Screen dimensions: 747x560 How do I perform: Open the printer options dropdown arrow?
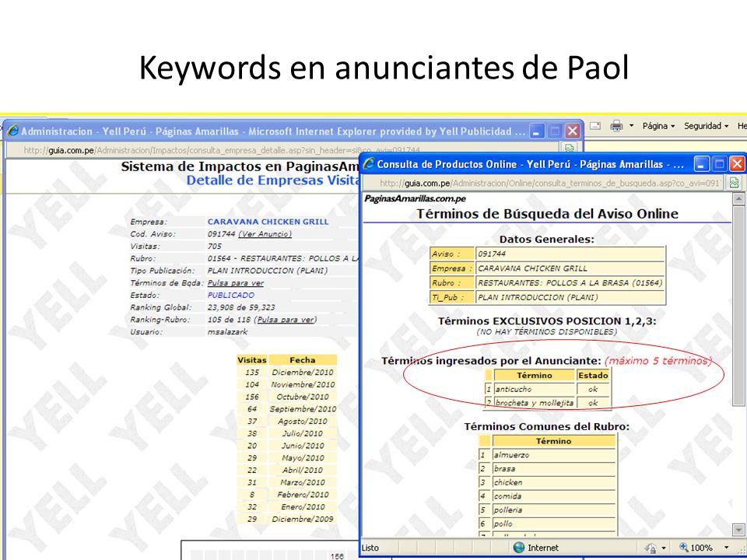[x=631, y=126]
